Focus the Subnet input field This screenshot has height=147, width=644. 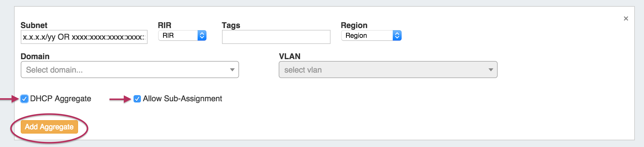coord(84,37)
